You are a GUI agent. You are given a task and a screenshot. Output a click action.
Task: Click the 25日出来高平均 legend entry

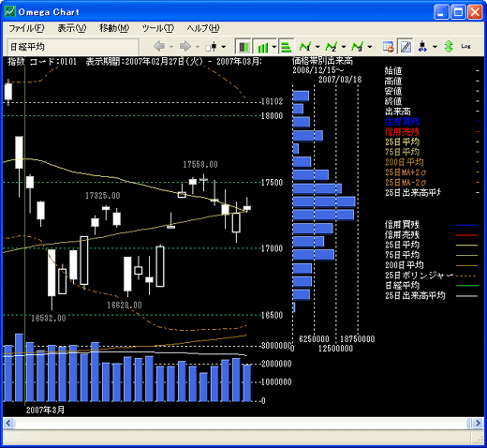[415, 296]
